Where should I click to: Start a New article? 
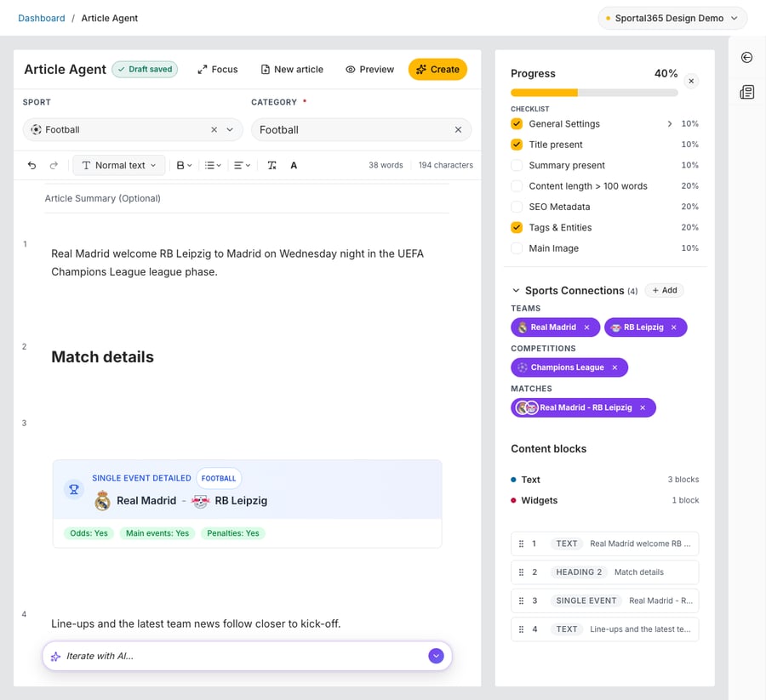pos(292,69)
